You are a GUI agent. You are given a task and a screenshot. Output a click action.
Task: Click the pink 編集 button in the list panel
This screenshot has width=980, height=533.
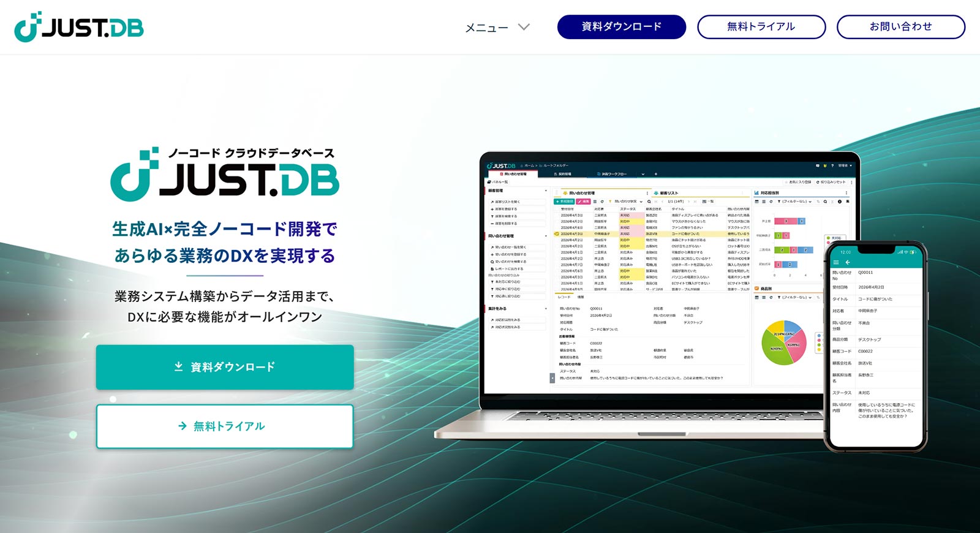pyautogui.click(x=584, y=202)
